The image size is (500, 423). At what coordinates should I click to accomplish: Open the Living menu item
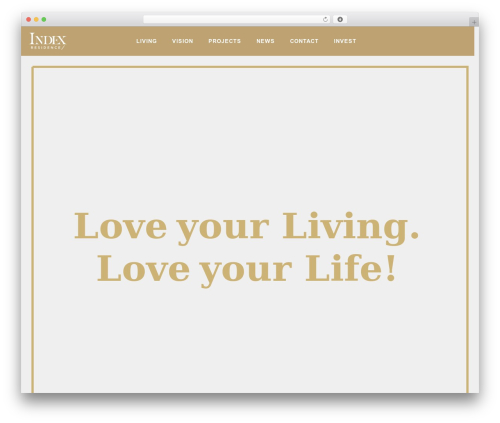(146, 41)
